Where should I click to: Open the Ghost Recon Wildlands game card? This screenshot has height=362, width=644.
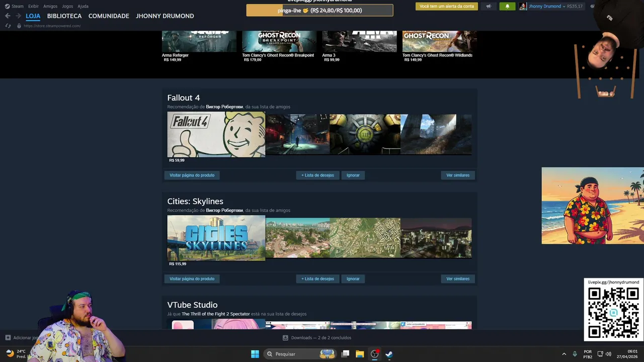(x=439, y=47)
